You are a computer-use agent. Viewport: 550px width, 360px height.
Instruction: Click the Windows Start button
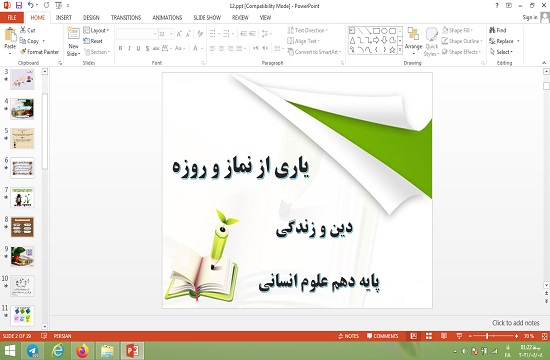click(10, 351)
